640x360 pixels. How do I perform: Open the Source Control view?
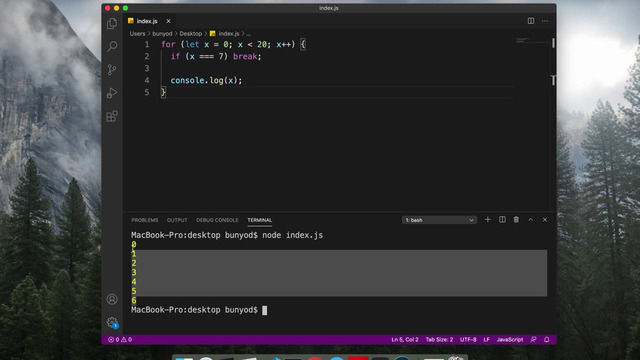point(112,70)
